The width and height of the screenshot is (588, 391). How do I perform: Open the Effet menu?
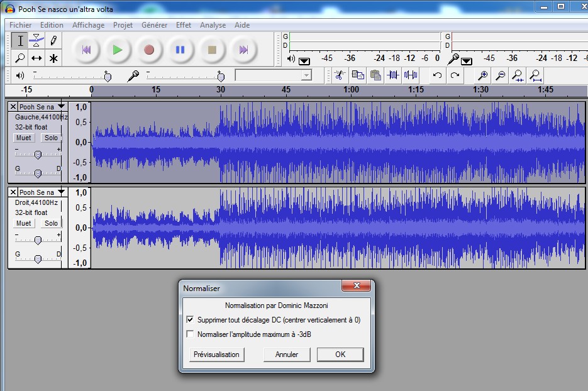click(184, 25)
